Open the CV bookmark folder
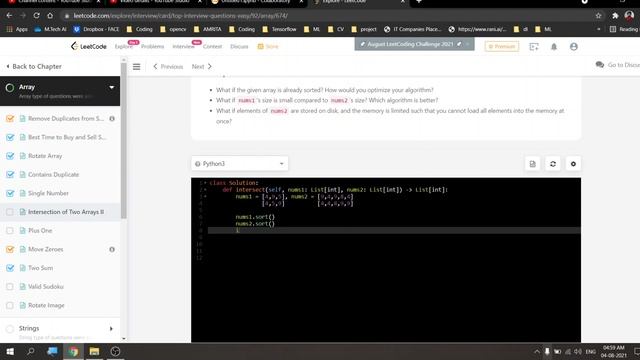 pos(336,29)
